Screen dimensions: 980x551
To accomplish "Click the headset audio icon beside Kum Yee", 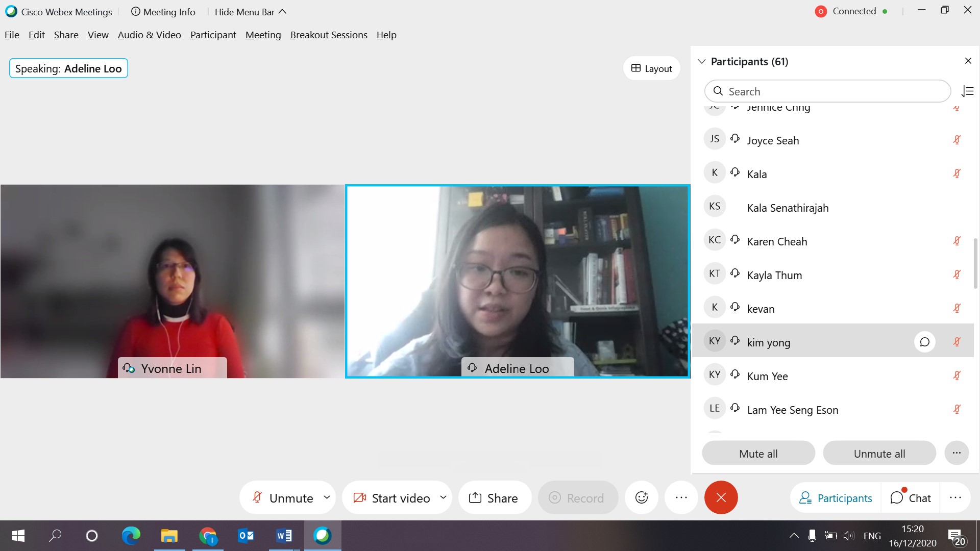I will pyautogui.click(x=735, y=374).
